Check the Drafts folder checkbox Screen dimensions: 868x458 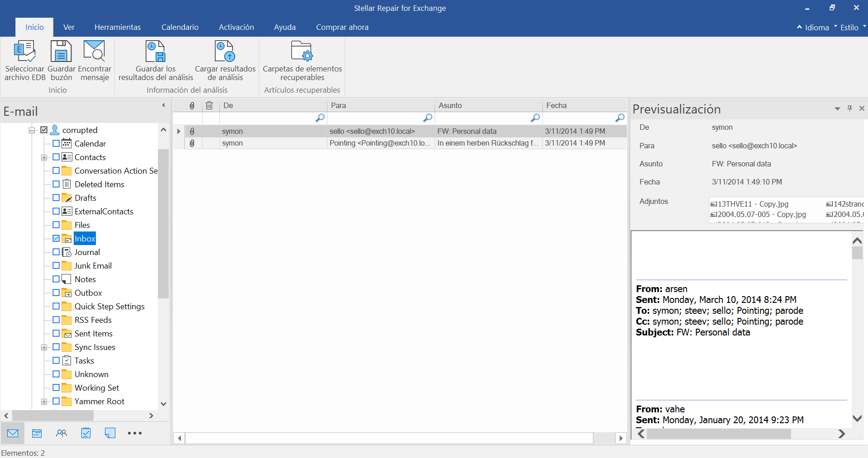(56, 198)
